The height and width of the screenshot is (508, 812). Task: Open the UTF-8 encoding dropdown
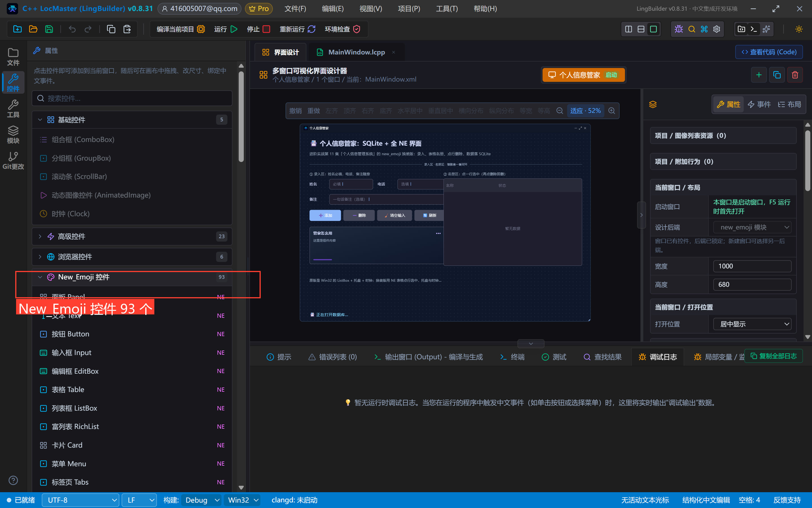81,500
